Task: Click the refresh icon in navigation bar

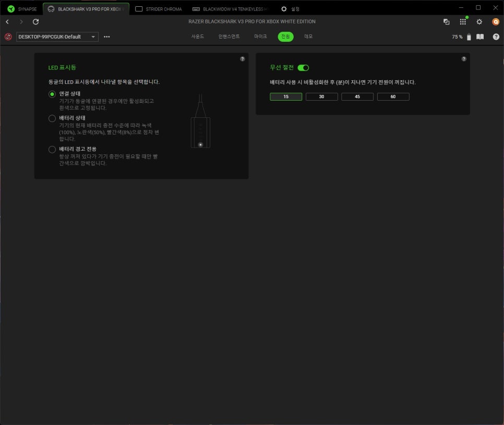Action: (x=35, y=22)
